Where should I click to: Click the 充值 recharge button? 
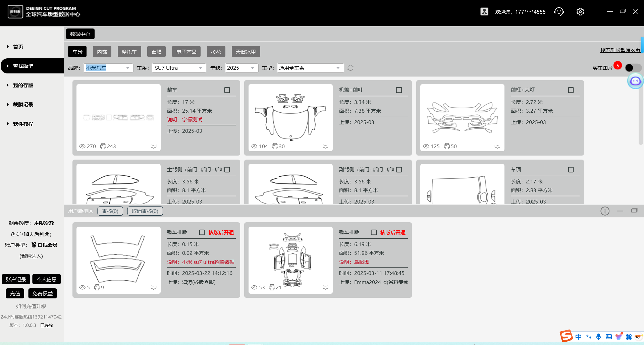[15, 293]
